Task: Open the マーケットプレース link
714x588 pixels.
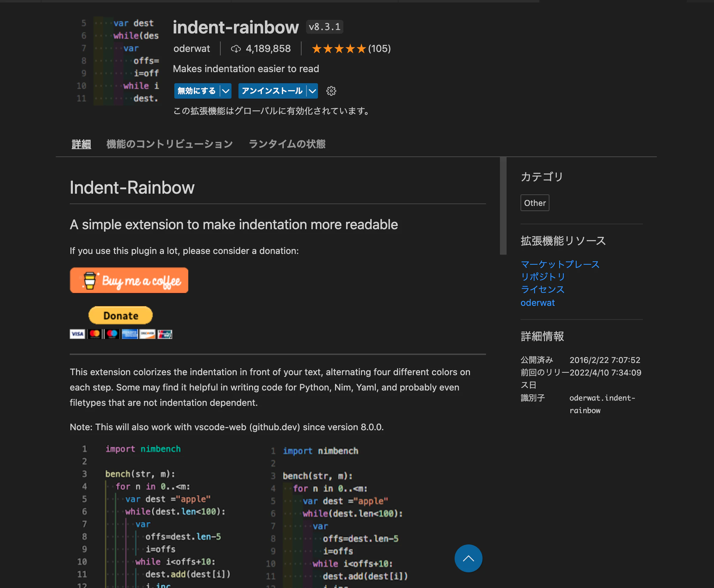Action: (560, 264)
